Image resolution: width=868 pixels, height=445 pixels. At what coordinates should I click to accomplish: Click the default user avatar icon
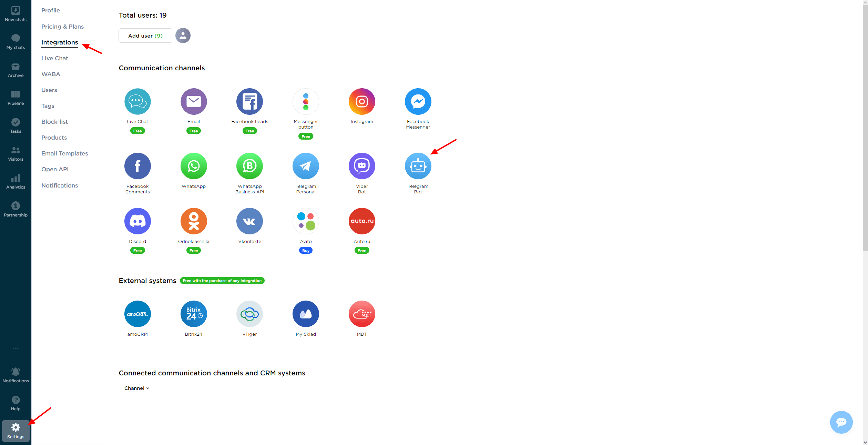(183, 35)
